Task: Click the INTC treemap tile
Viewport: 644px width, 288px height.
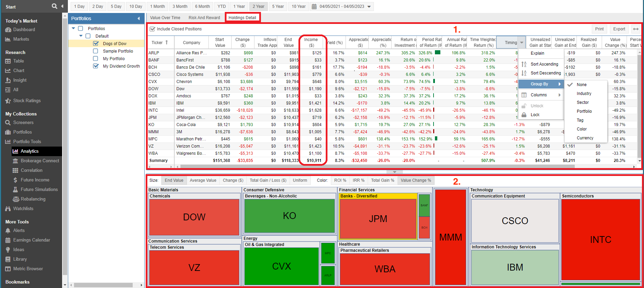Action: [601, 239]
